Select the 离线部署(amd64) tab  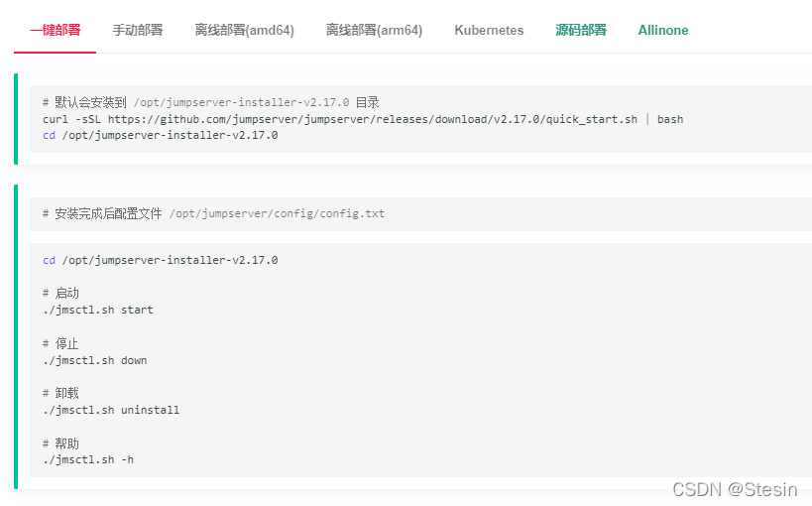[244, 30]
